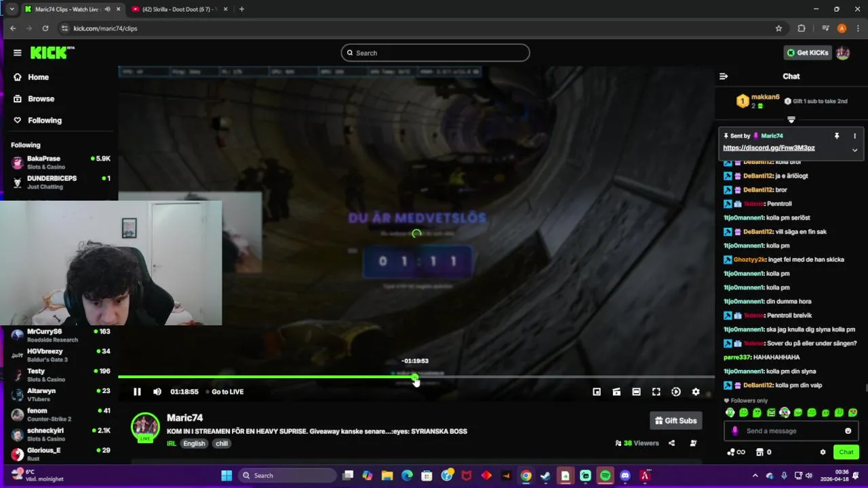868x488 pixels.
Task: Open the clip creation icon in player
Action: click(616, 392)
